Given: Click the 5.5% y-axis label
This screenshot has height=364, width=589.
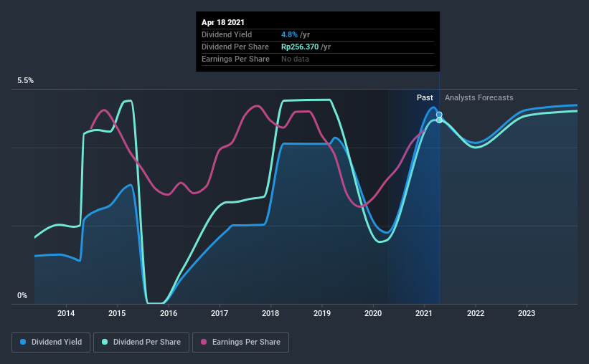Looking at the screenshot, I should point(25,81).
